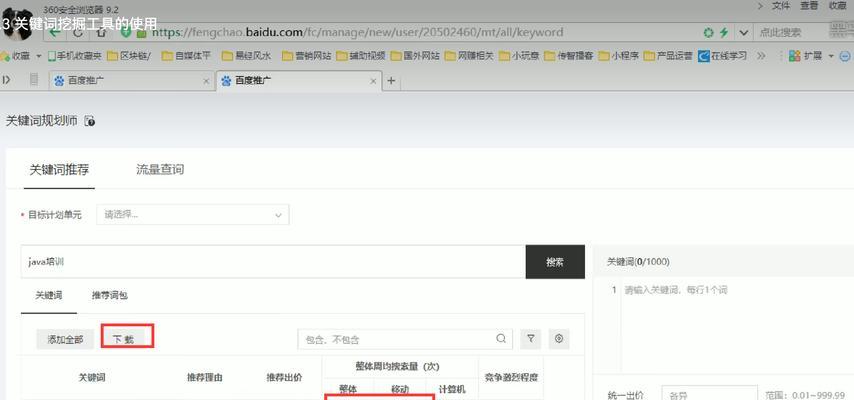Open the 网赚相关 bookmark folder
Viewport: 854px width, 400px height.
pyautogui.click(x=469, y=56)
